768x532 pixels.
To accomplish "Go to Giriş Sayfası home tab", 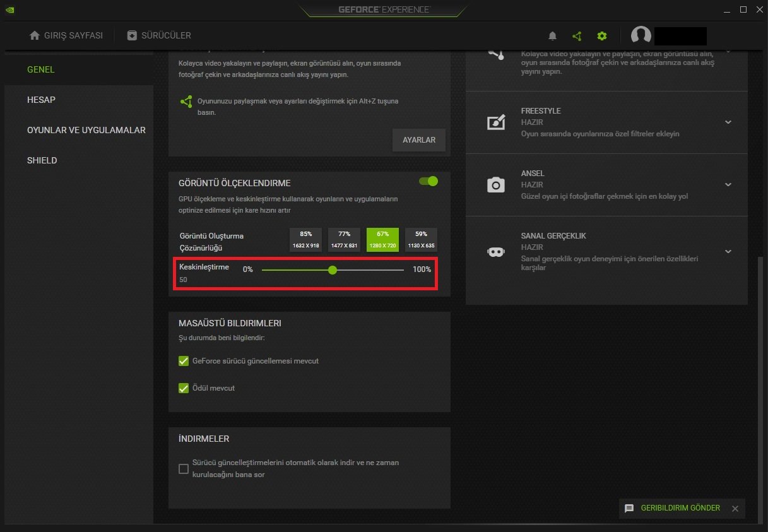I will (x=66, y=35).
